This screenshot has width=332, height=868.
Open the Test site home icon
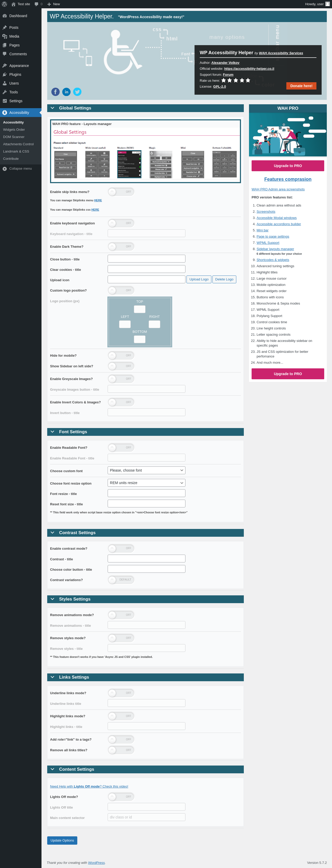click(13, 4)
